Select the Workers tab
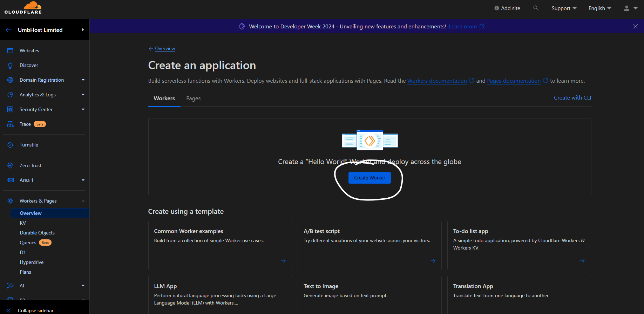The width and height of the screenshot is (644, 314). (164, 98)
